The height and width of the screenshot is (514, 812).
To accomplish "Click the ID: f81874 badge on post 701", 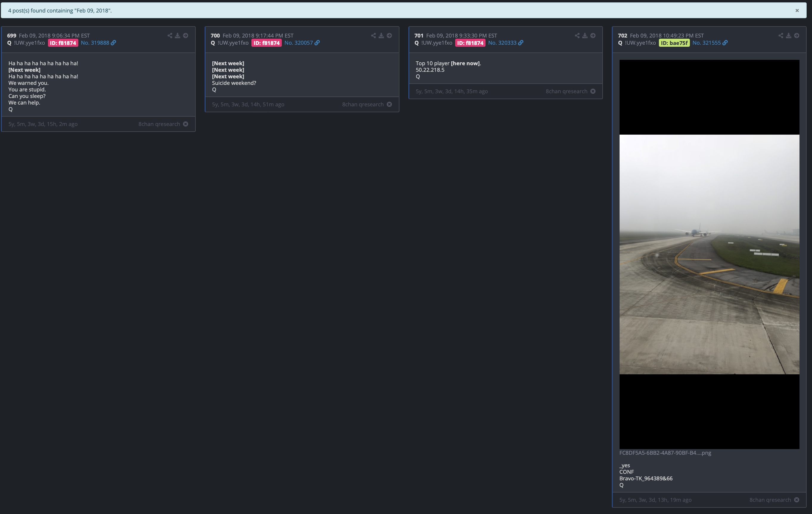I will [x=470, y=43].
